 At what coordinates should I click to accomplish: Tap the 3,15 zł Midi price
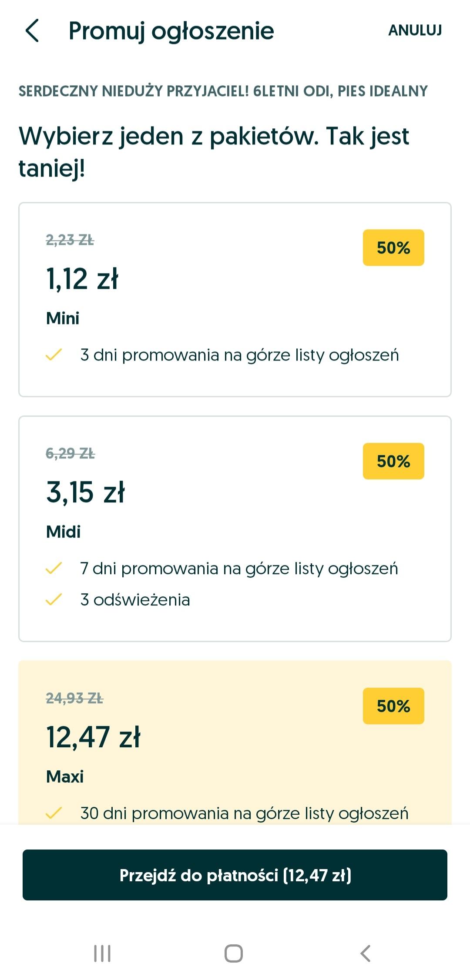click(x=85, y=492)
